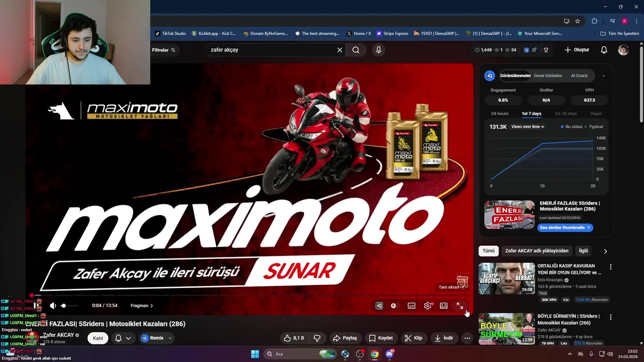Open the Views over time dropdown

click(528, 127)
